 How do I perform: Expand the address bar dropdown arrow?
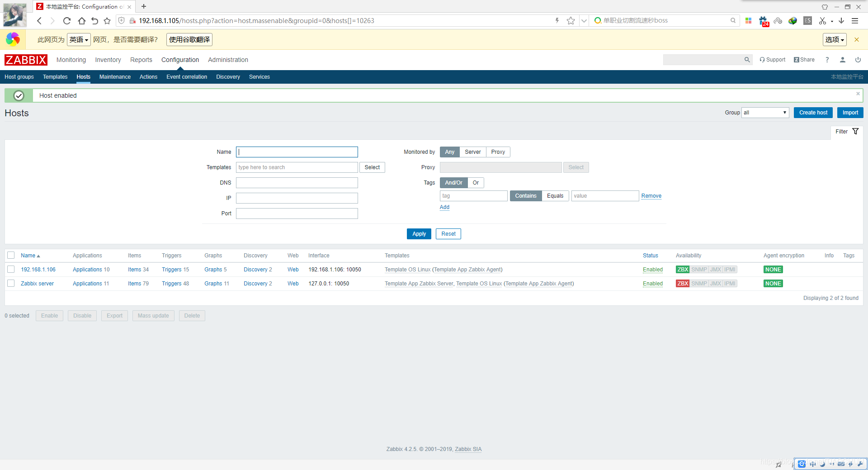[584, 21]
